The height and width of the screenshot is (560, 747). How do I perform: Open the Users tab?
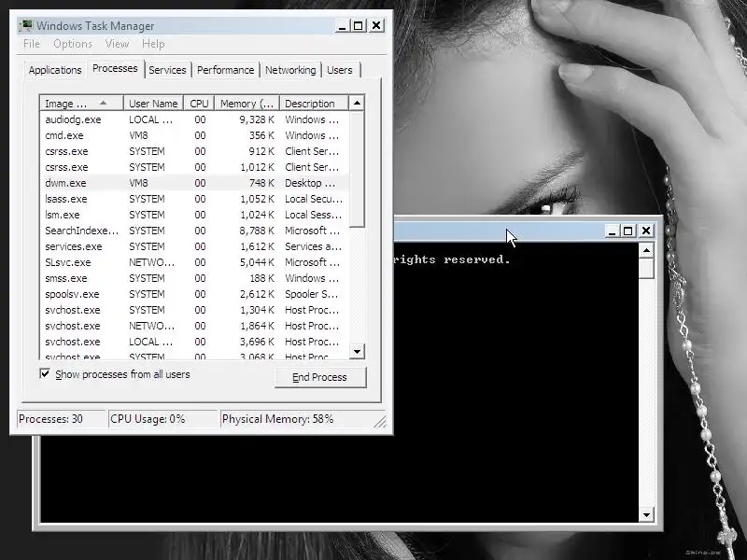pyautogui.click(x=340, y=70)
